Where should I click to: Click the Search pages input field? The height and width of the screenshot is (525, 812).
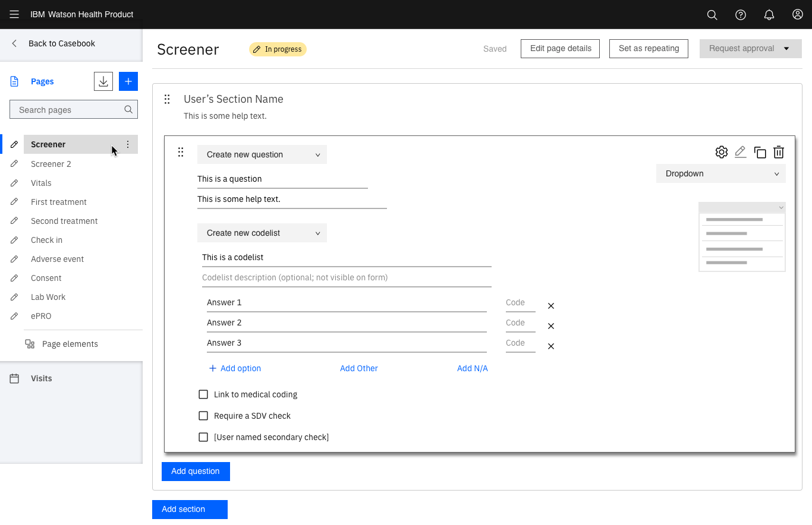pos(68,110)
